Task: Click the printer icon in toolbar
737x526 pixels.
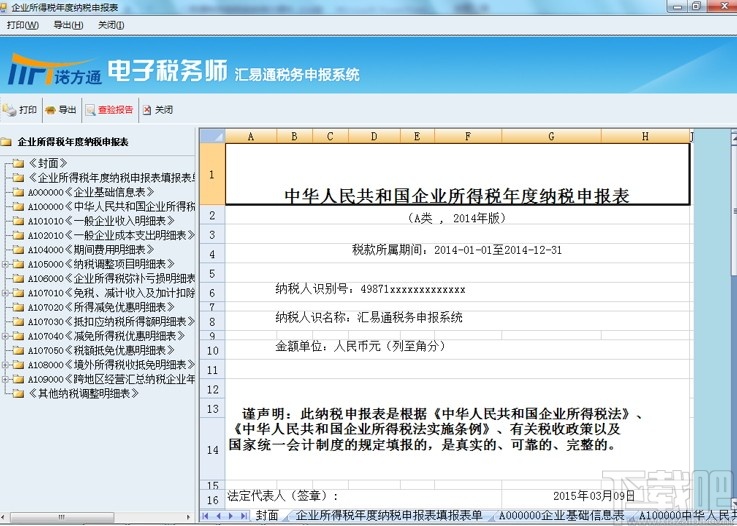Action: tap(9, 110)
